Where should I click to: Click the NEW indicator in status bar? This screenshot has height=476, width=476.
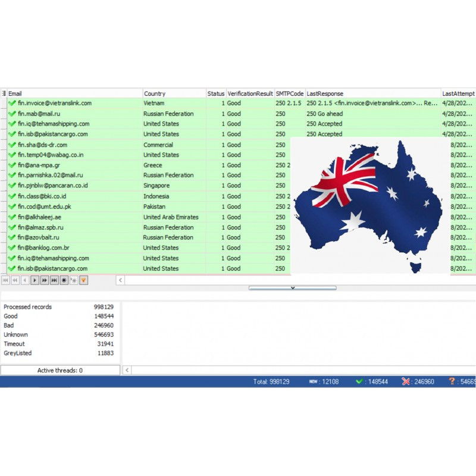pos(313,381)
